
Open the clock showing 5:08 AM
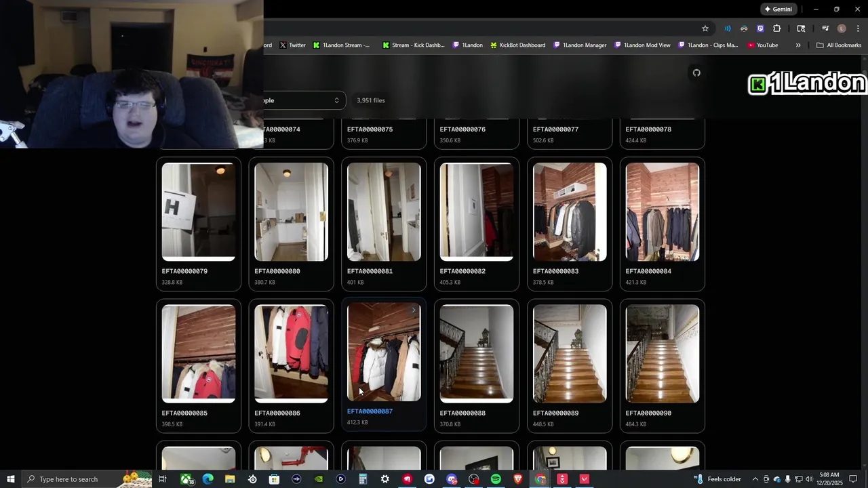[x=830, y=479]
